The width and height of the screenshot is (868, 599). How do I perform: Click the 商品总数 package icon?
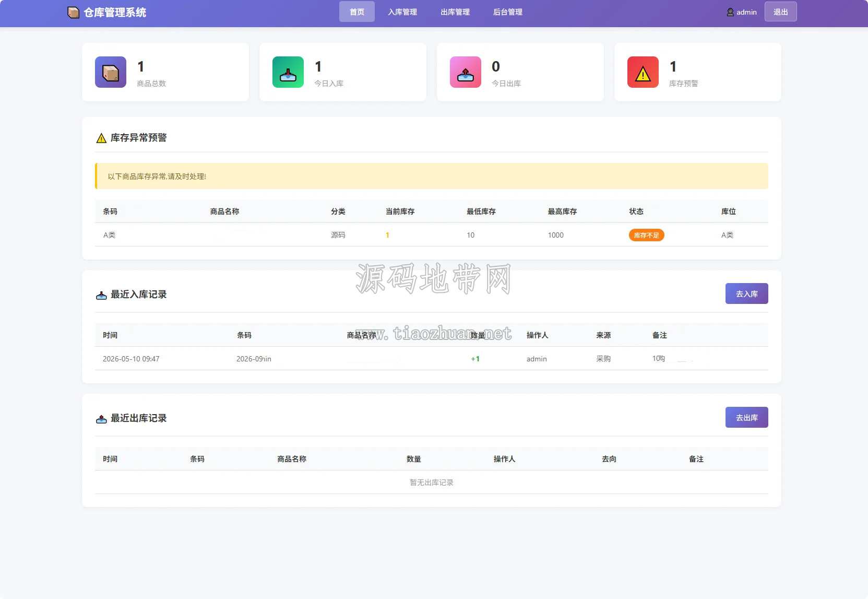point(111,72)
